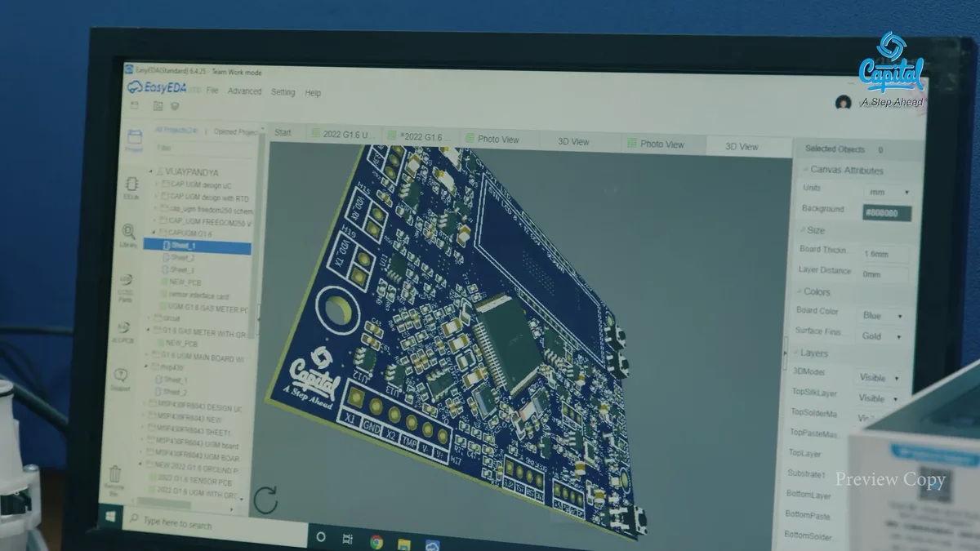Switch to the Start tab

click(x=283, y=132)
